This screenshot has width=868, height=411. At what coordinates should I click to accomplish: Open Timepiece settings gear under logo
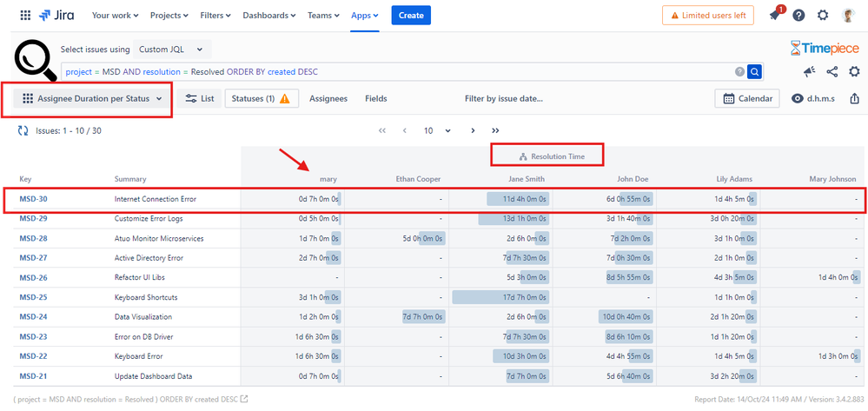point(855,71)
